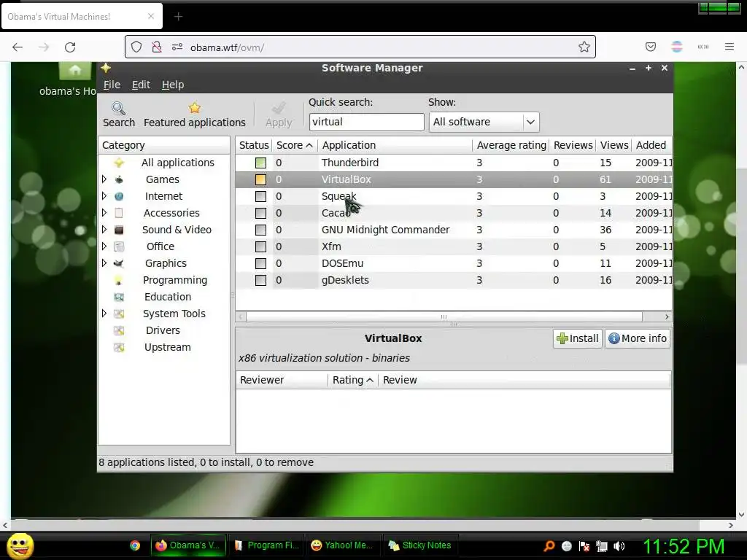This screenshot has height=560, width=747.
Task: Click the smiley start button on taskbar
Action: (20, 545)
